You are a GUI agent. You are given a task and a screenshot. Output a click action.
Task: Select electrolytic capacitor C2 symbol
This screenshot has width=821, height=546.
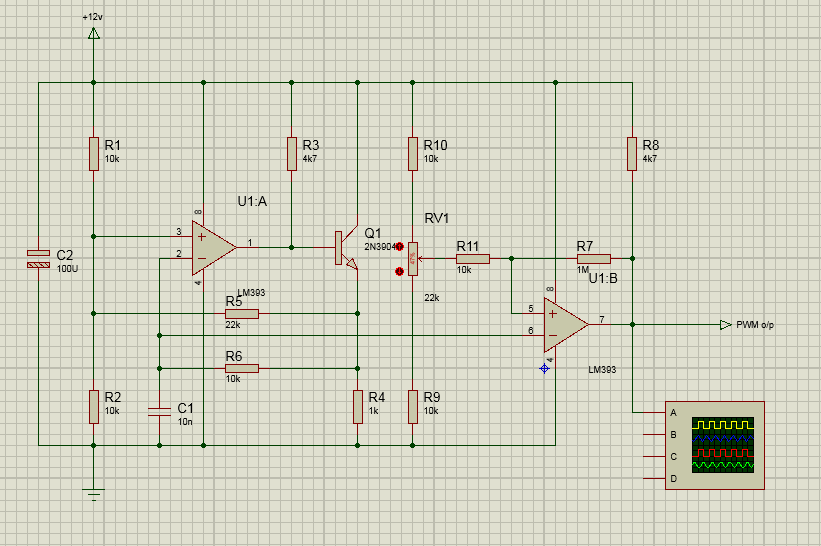tap(38, 259)
